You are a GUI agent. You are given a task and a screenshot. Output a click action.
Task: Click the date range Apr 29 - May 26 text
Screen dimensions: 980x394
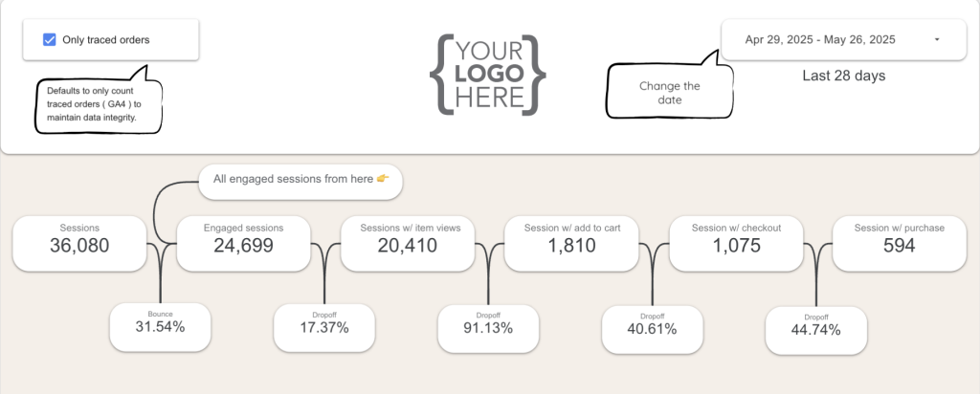coord(820,40)
